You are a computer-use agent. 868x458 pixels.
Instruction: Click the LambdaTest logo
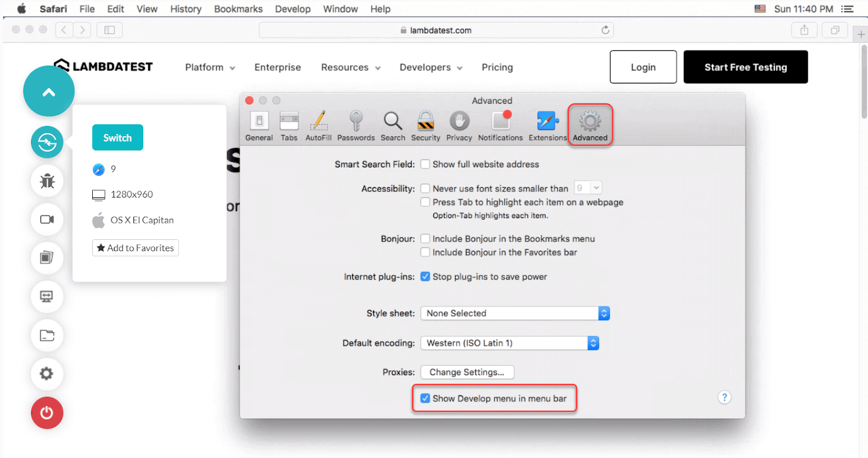click(103, 66)
